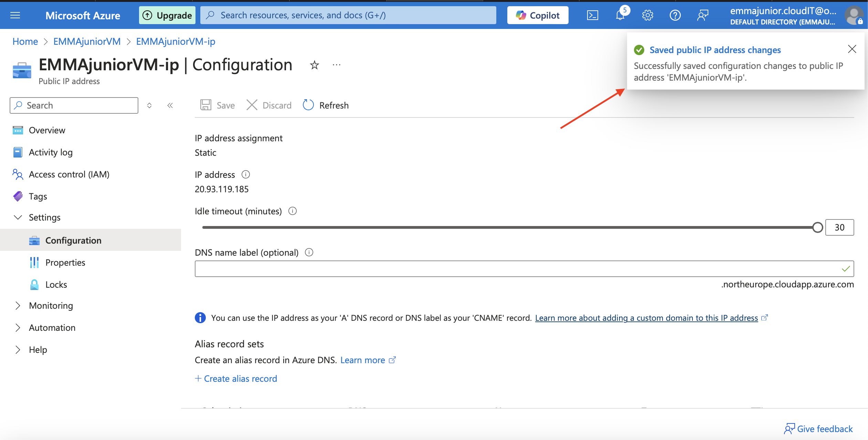
Task: Go to Home breadcrumb
Action: pyautogui.click(x=25, y=41)
